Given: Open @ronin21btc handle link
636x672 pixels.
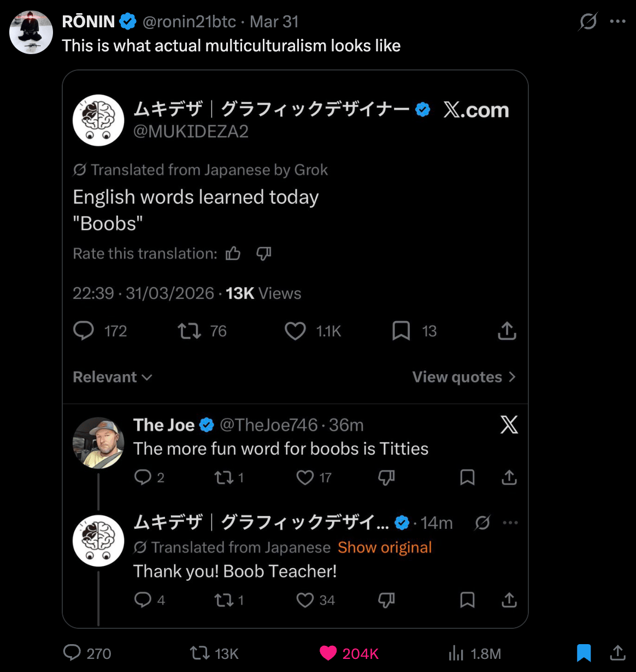Looking at the screenshot, I should (189, 22).
